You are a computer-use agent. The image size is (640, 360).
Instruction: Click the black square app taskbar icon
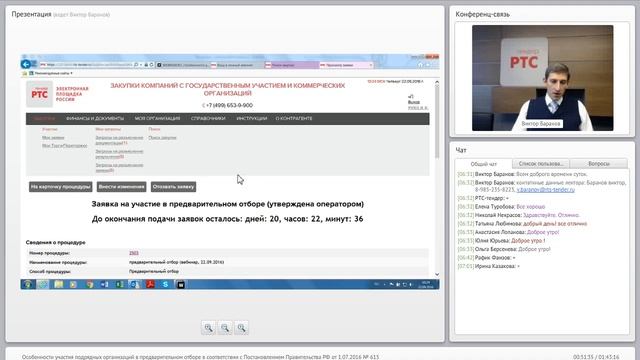[181, 284]
